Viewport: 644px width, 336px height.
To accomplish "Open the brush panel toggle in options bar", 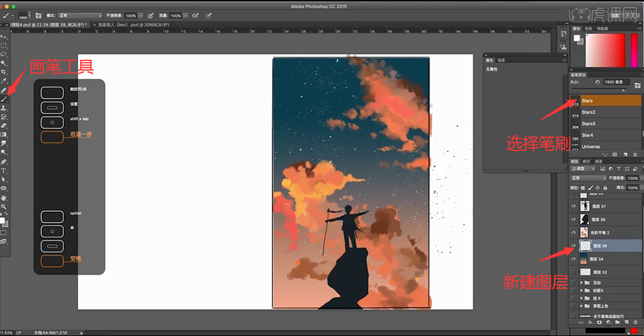I will 39,15.
